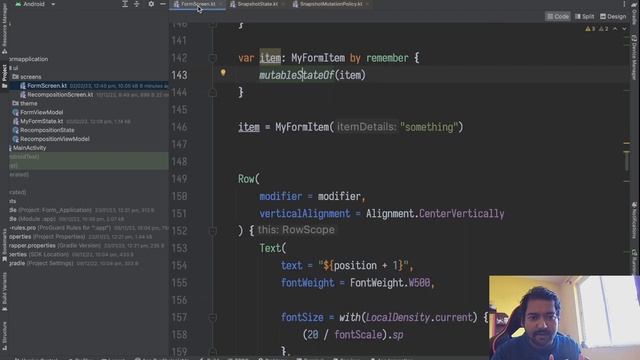640x360 pixels.
Task: Open project panel settings gear
Action: pos(151,4)
